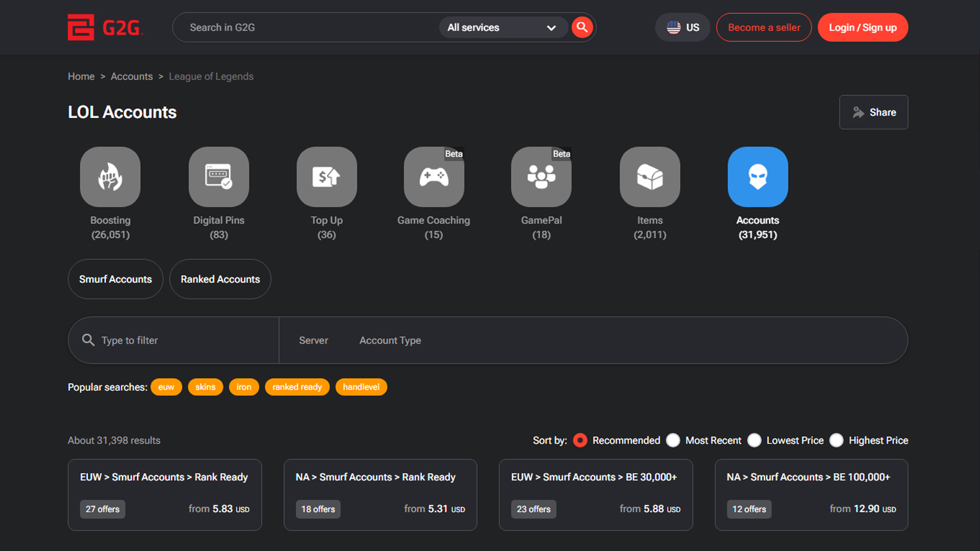Open the Account Type filter dropdown

tap(390, 340)
